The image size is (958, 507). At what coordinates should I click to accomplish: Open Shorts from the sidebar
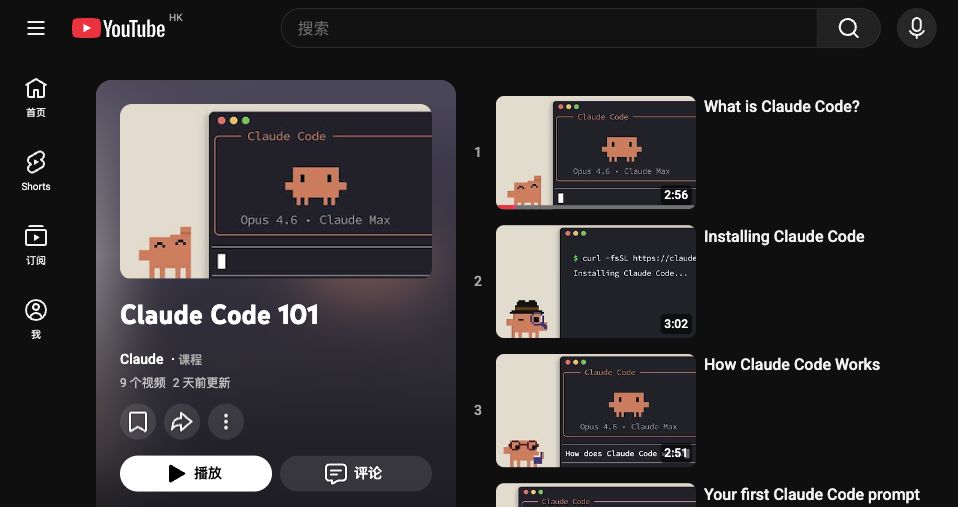[36, 172]
